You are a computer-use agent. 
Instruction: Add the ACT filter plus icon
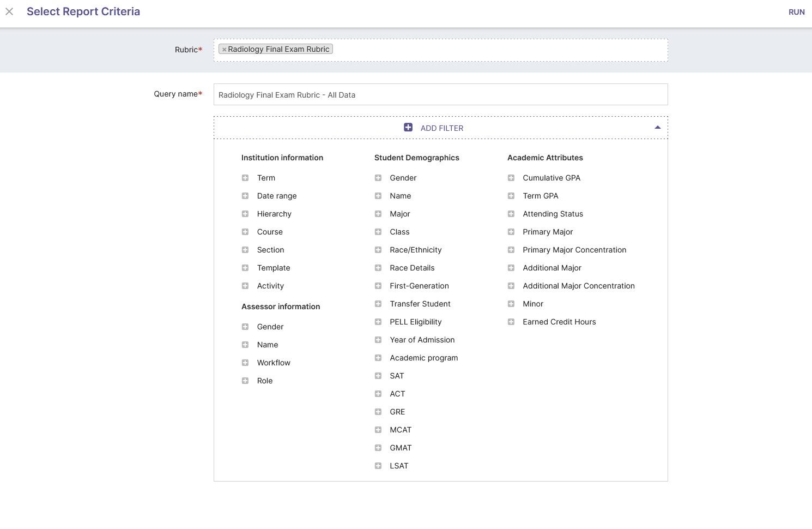(378, 394)
